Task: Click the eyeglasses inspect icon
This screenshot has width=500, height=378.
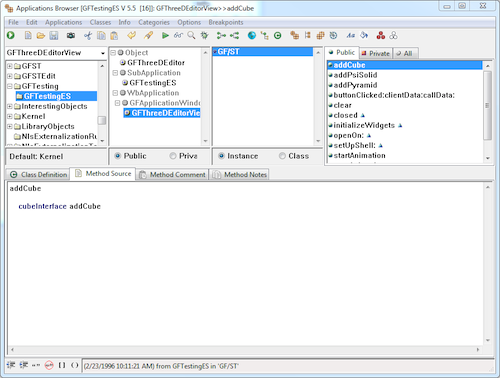Action: tap(178, 35)
